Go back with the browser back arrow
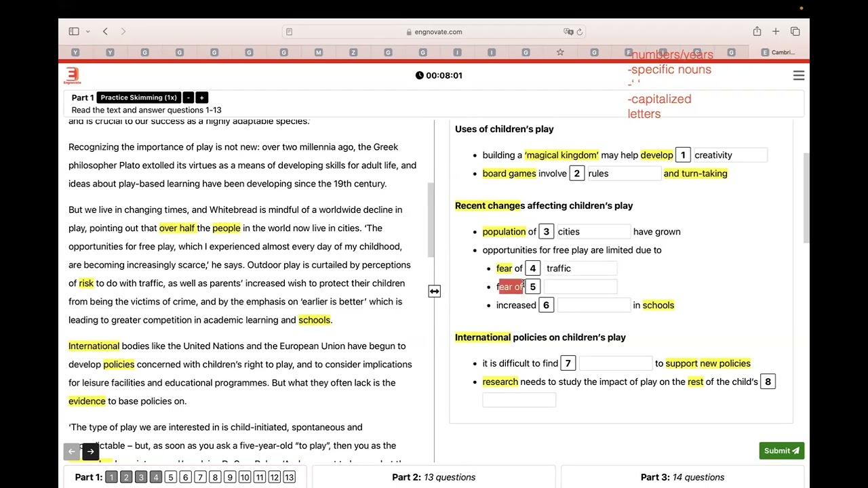This screenshot has height=488, width=868. coord(105,31)
